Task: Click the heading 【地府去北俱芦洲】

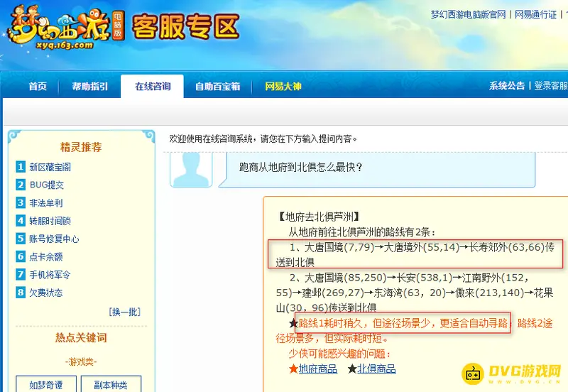Action: [319, 217]
